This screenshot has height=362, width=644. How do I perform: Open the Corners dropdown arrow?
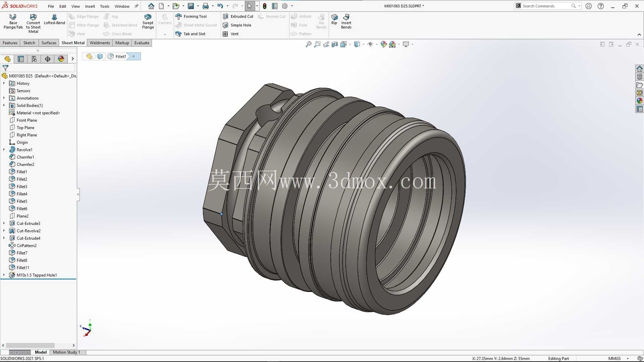click(165, 35)
